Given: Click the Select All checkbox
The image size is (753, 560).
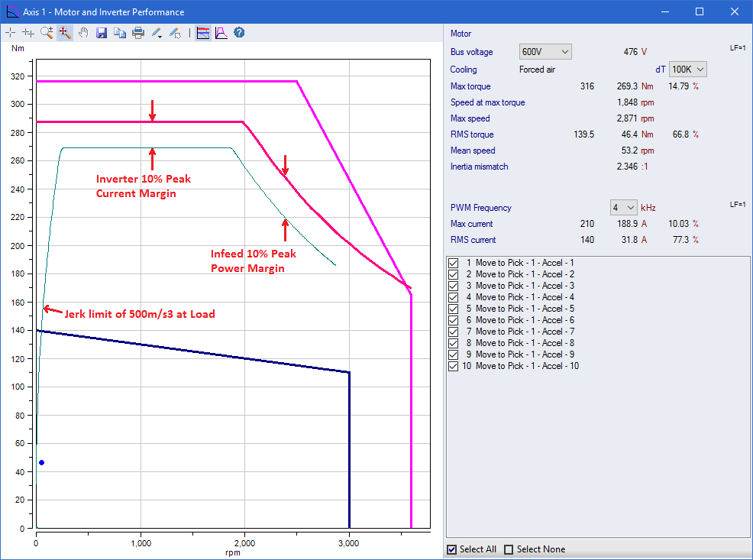Looking at the screenshot, I should [x=452, y=549].
